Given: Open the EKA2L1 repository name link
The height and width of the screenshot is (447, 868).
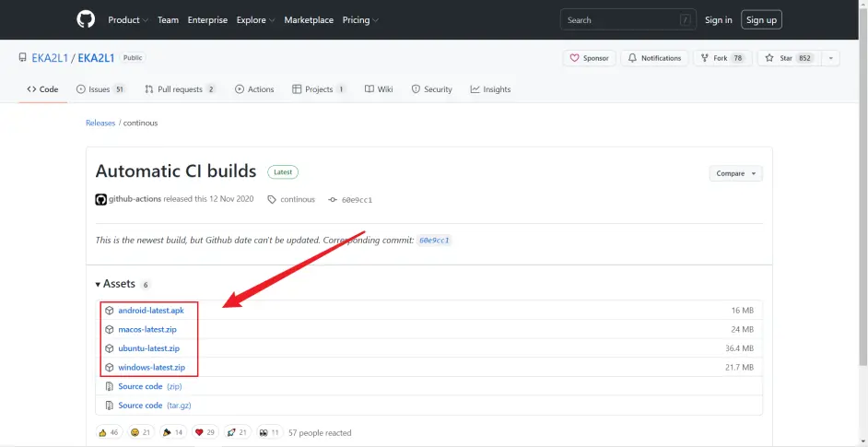Looking at the screenshot, I should click(96, 58).
